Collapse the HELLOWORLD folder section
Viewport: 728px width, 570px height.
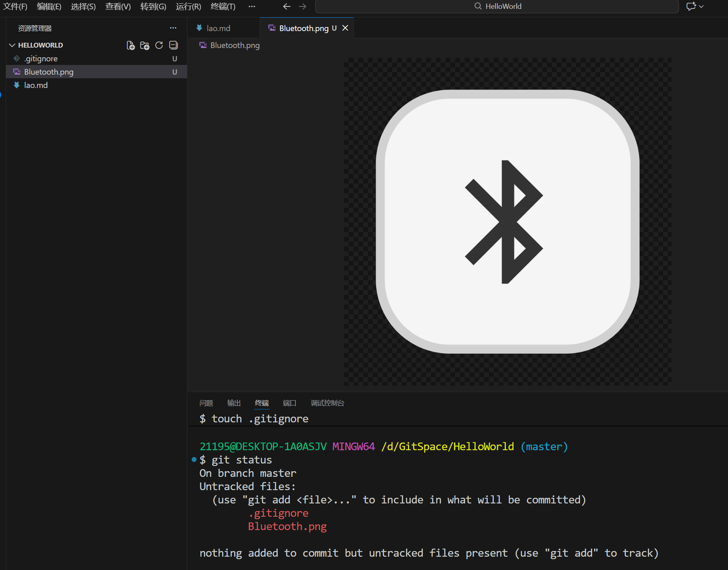coord(12,45)
